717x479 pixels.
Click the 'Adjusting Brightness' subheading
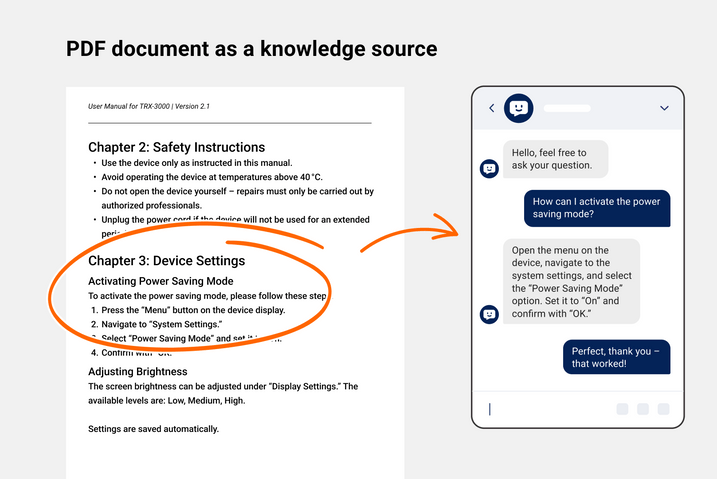[138, 372]
